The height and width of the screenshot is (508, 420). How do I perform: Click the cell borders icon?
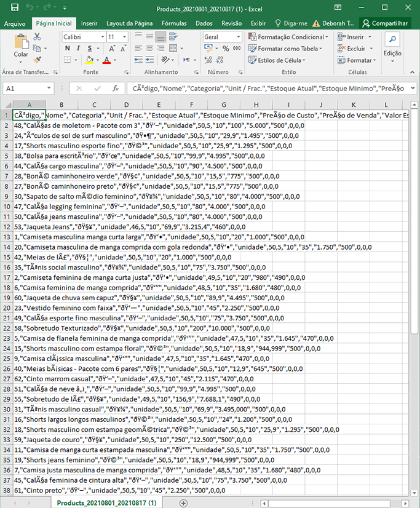(x=68, y=60)
